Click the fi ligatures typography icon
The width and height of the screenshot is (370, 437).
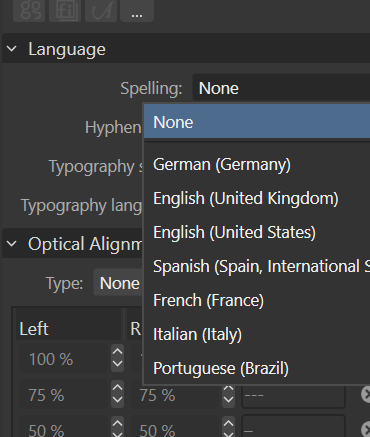tap(65, 11)
